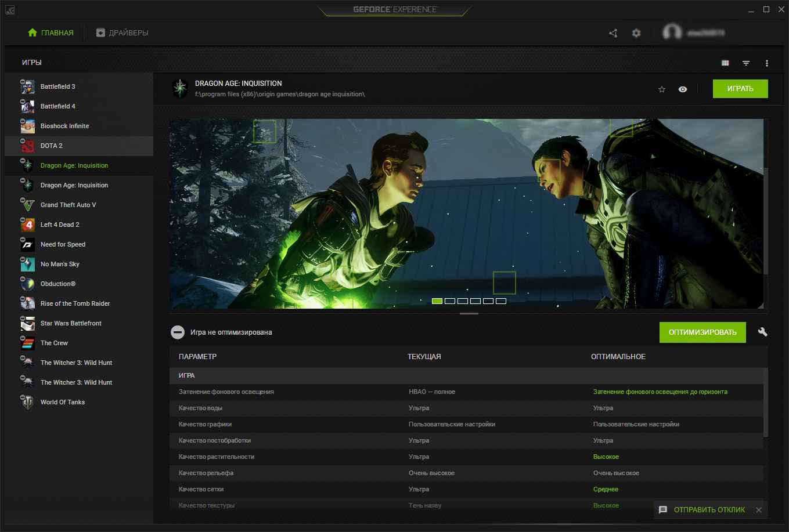
Task: Click the Obduction game icon
Action: click(x=28, y=284)
